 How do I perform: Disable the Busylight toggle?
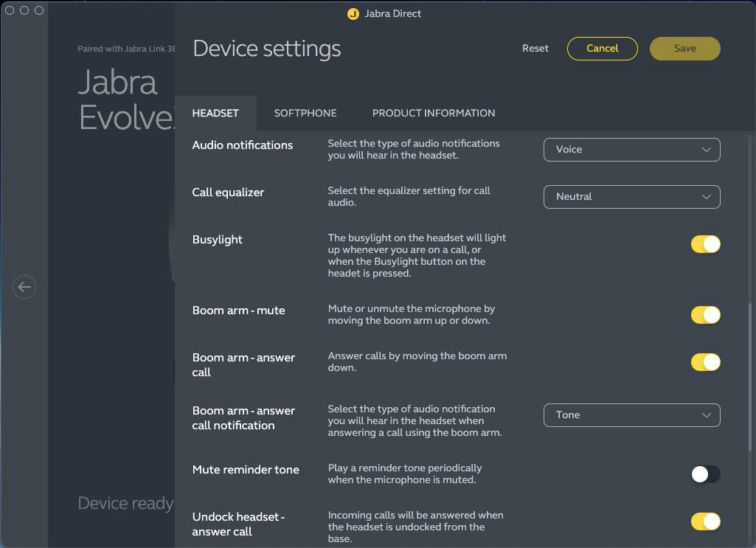(x=705, y=244)
